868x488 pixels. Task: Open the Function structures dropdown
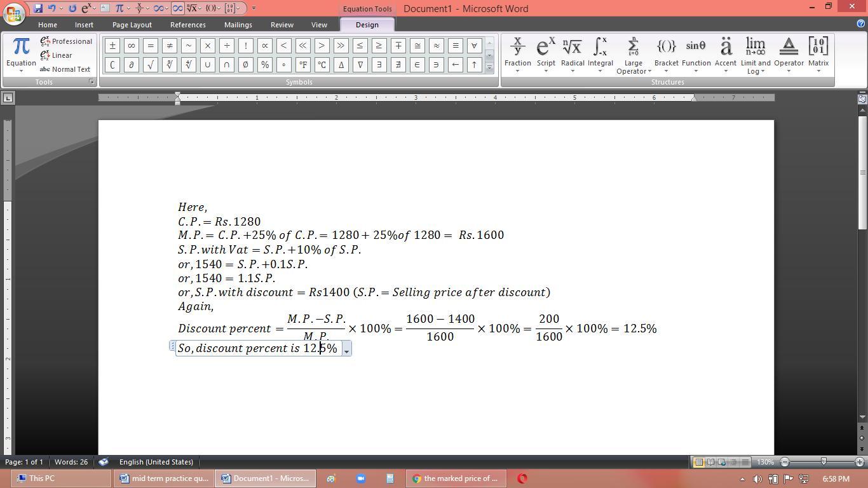click(x=696, y=55)
